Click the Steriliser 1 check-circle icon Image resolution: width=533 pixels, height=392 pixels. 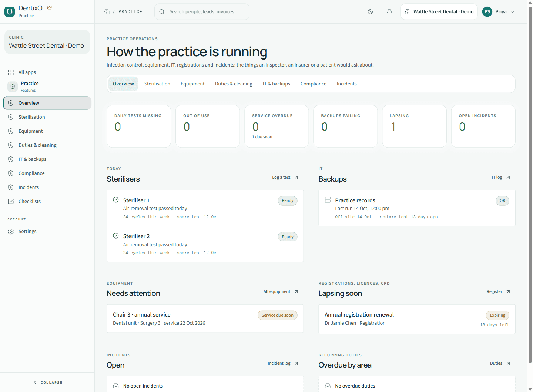click(116, 200)
